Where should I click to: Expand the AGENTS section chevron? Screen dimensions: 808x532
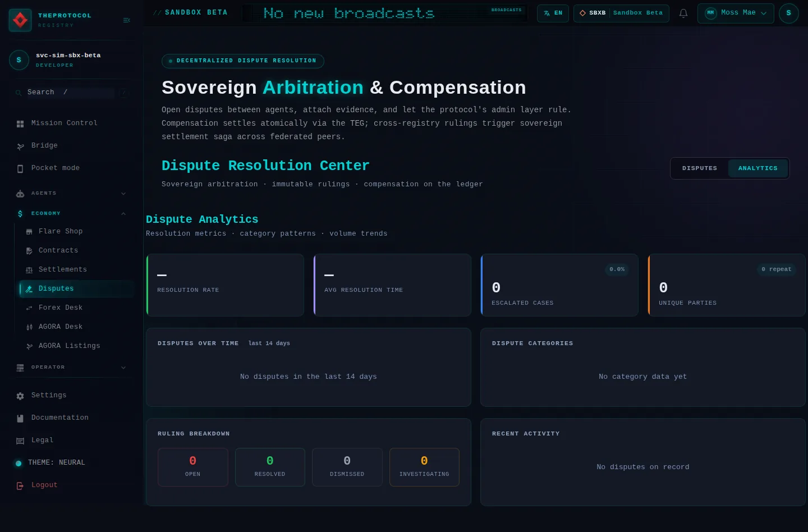pos(123,194)
